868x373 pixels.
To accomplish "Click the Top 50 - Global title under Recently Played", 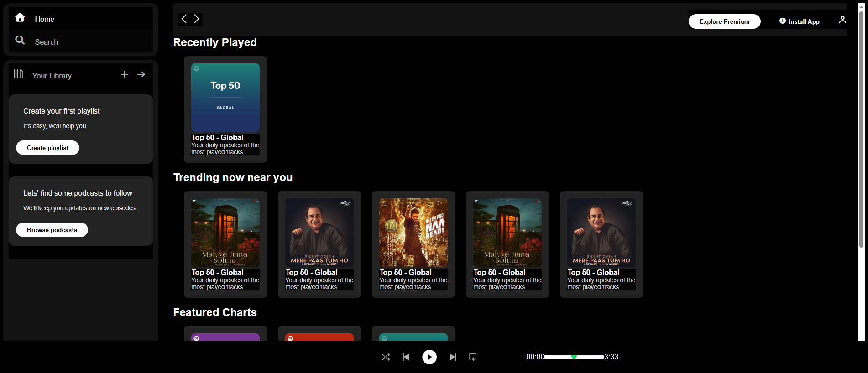I will click(x=217, y=137).
